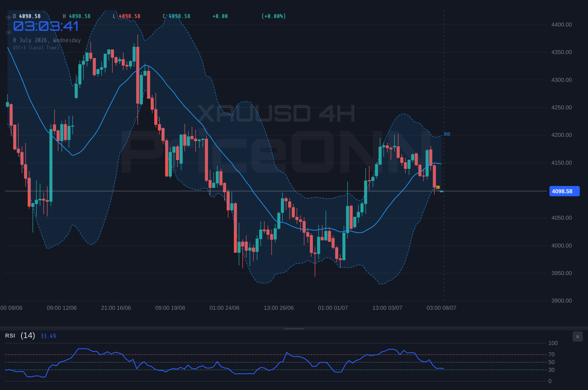Click the high price labeled H

tap(77, 16)
